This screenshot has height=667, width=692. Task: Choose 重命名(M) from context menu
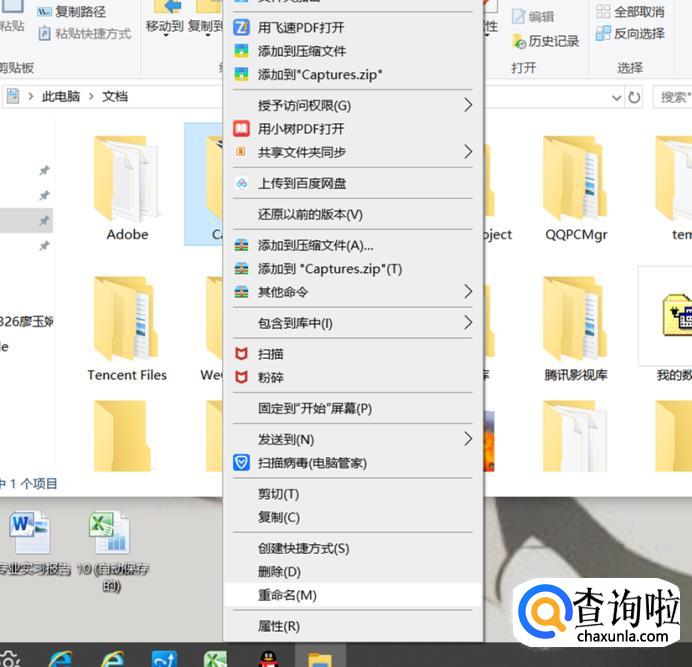pyautogui.click(x=353, y=595)
